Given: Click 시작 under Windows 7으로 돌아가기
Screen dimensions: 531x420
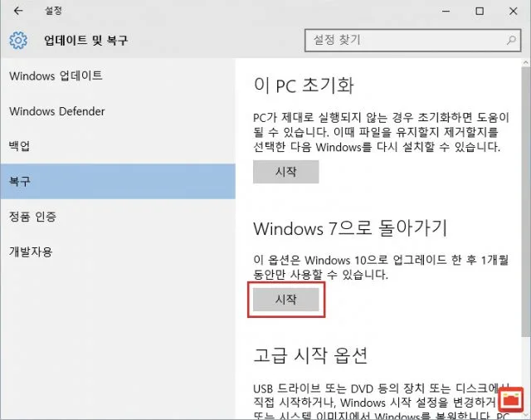Looking at the screenshot, I should tap(285, 300).
